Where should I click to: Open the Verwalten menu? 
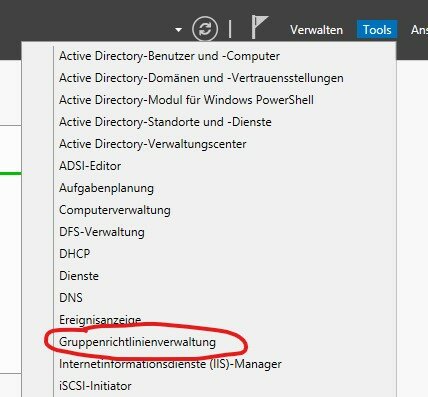tap(316, 30)
